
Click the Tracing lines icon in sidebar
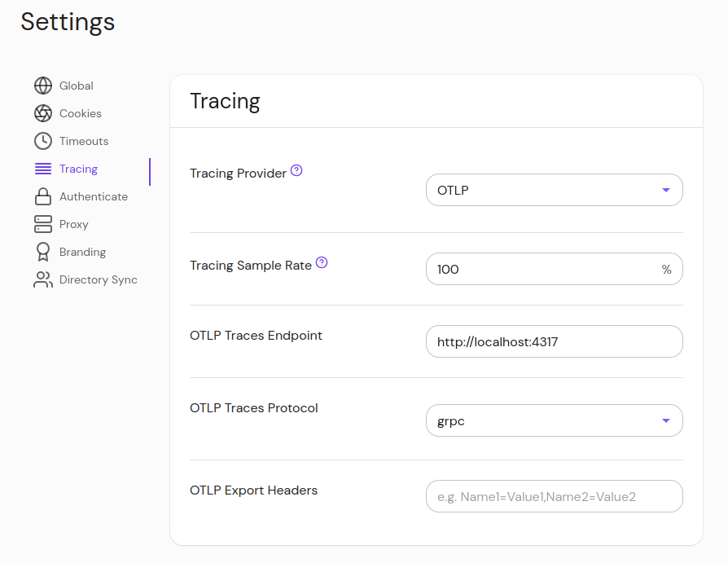[42, 169]
